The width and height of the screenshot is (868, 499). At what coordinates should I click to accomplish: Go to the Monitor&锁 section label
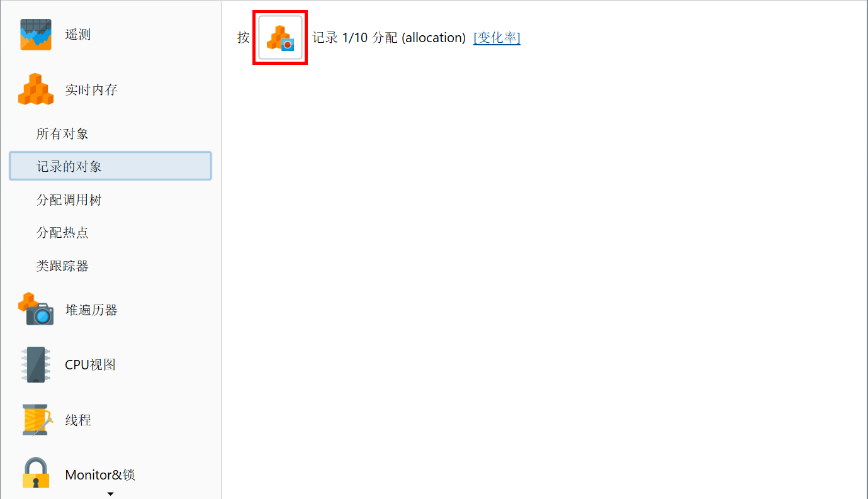pyautogui.click(x=100, y=474)
